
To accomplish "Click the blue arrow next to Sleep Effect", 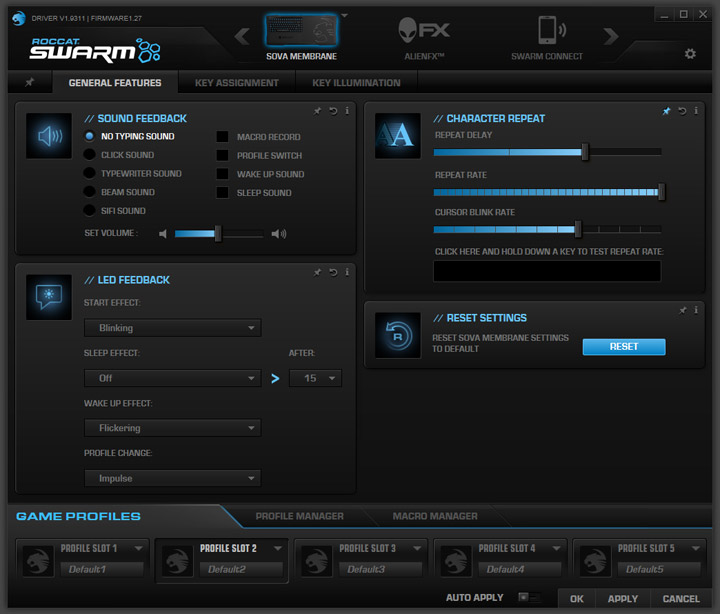I will [x=275, y=378].
